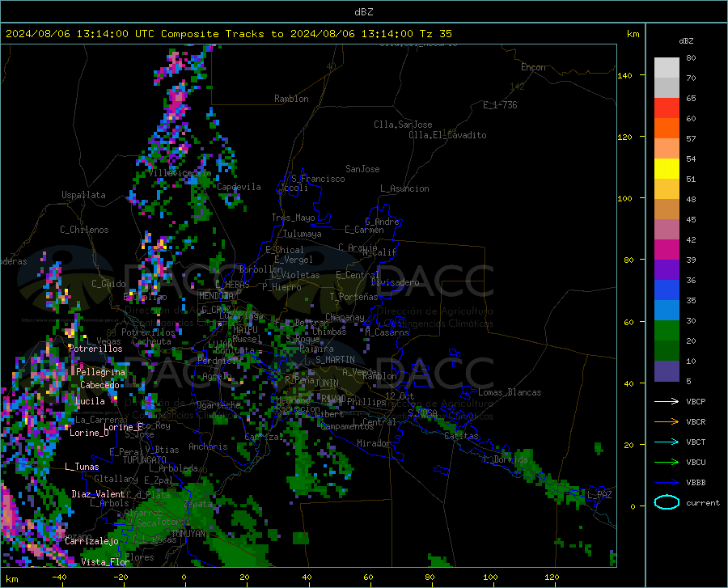Click the Lorine_O station label
728x588 pixels.
pos(89,433)
